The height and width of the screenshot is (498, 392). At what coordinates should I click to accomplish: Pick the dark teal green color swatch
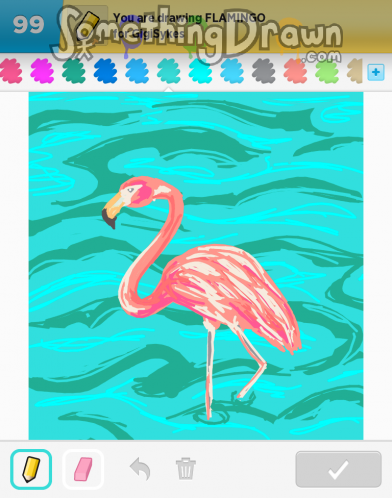74,71
